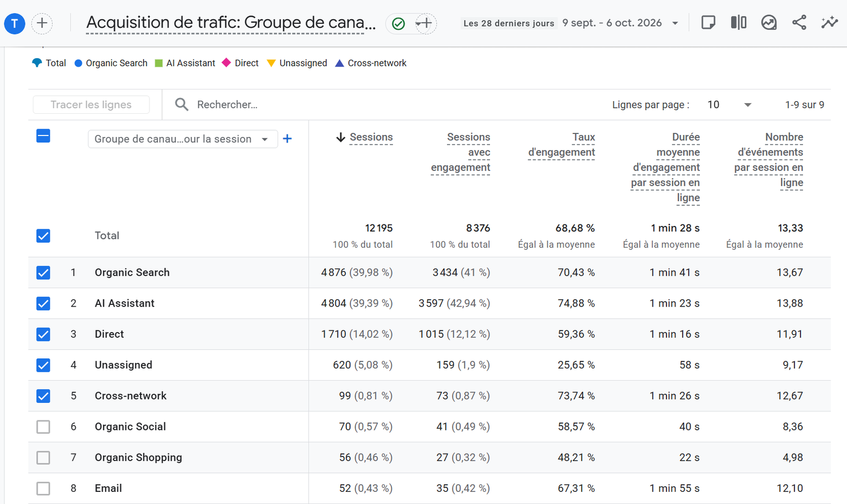Click the Organic Search legend blue circle
Viewport: 847px width, 504px height.
coord(78,63)
